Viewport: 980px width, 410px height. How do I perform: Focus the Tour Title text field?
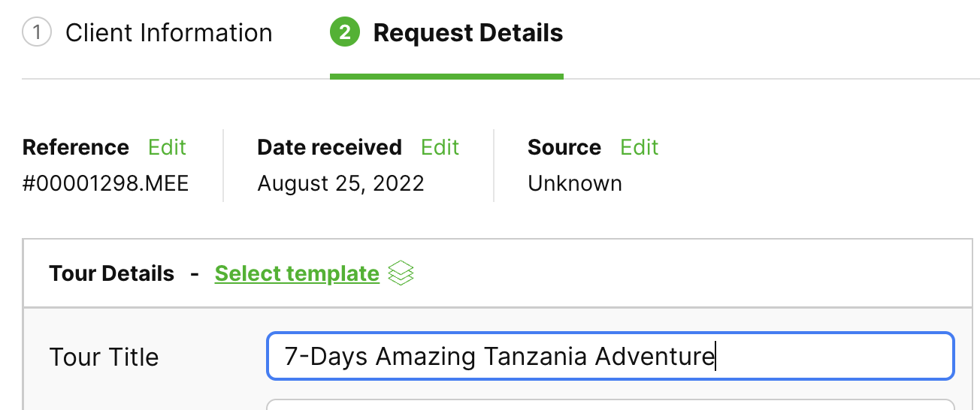coord(609,356)
